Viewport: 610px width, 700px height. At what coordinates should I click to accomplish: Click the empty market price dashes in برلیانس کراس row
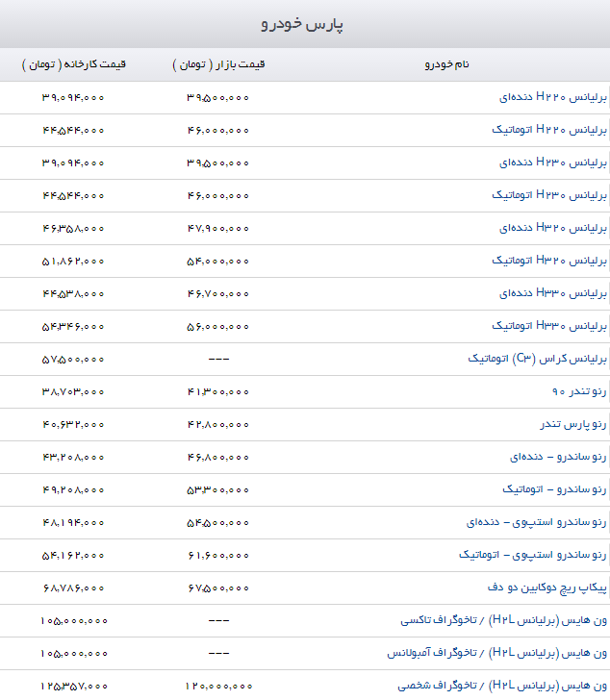pos(218,359)
